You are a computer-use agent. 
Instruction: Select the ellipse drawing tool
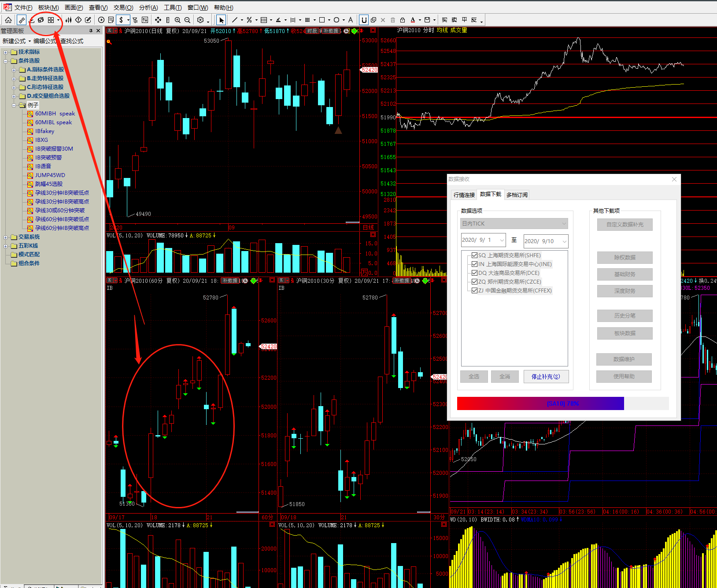click(x=336, y=20)
